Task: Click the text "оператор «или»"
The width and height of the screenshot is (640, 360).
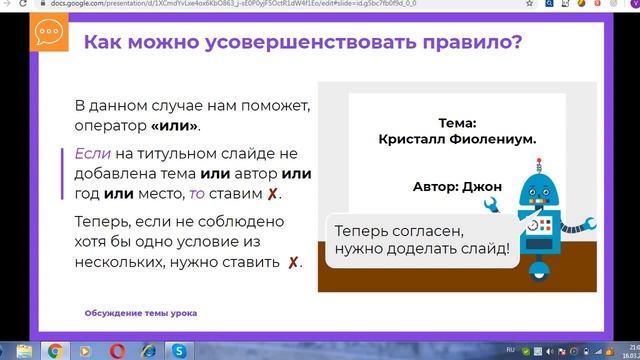Action: 137,126
